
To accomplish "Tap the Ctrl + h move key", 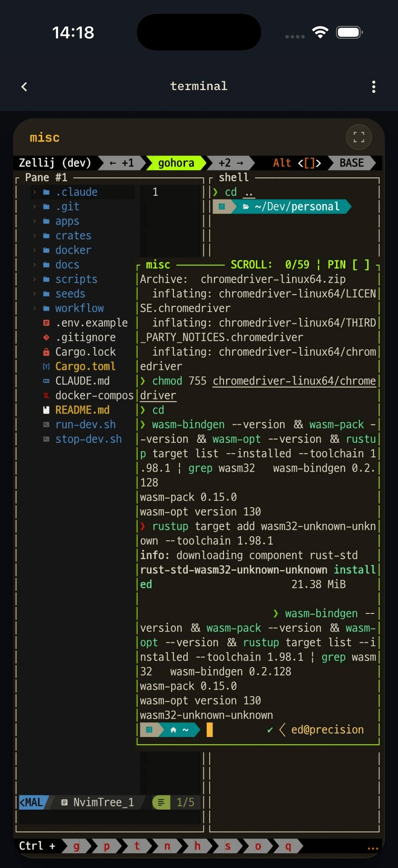I will [197, 846].
